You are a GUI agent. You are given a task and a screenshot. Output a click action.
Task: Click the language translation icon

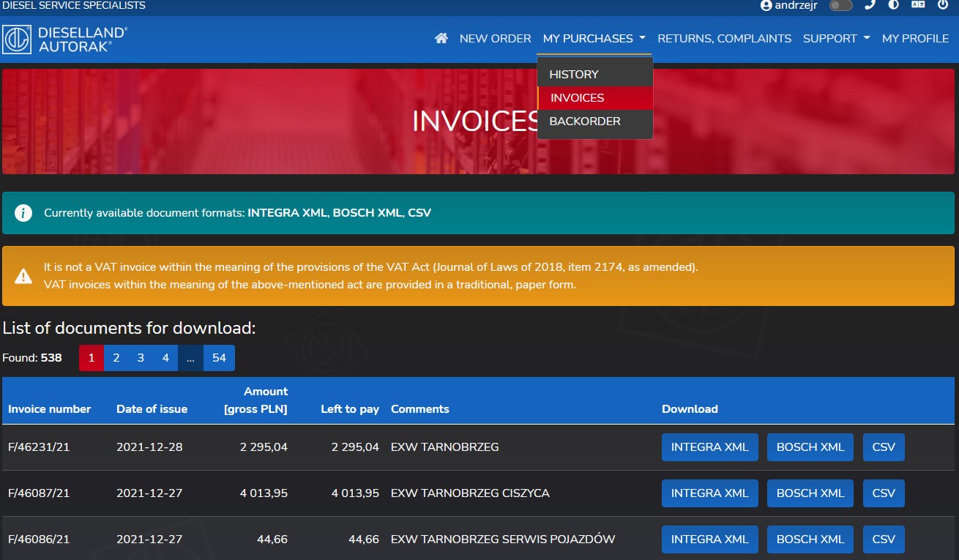pyautogui.click(x=918, y=5)
